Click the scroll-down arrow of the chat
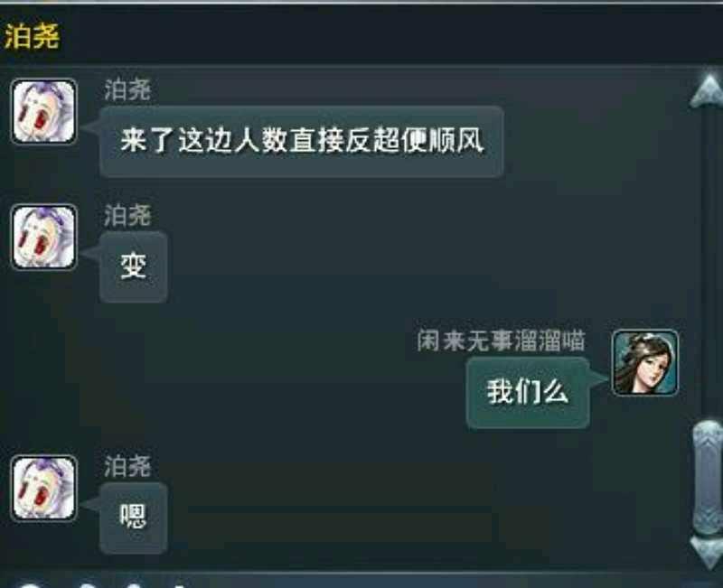 click(709, 551)
